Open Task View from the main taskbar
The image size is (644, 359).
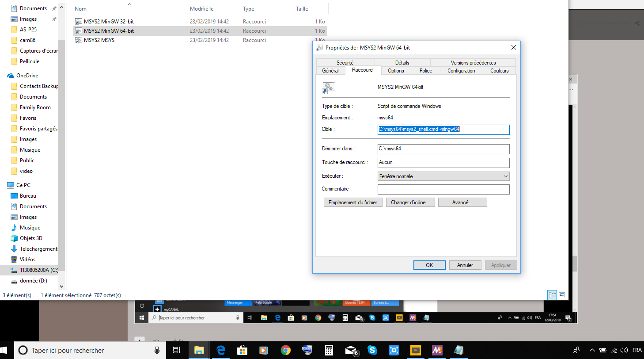pyautogui.click(x=177, y=351)
